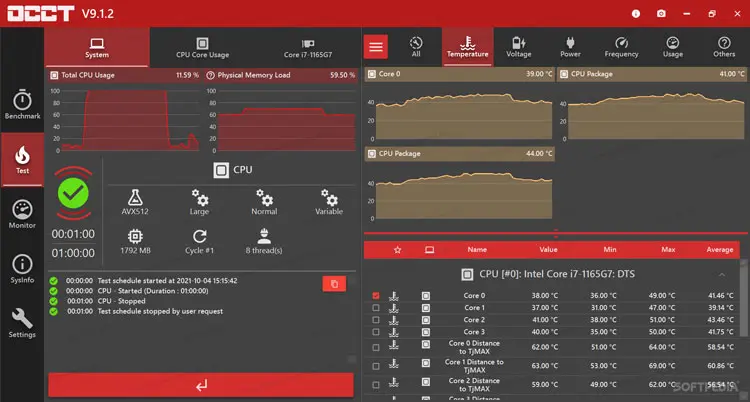Image resolution: width=750 pixels, height=402 pixels.
Task: Open the SysInfo section
Action: 22,269
